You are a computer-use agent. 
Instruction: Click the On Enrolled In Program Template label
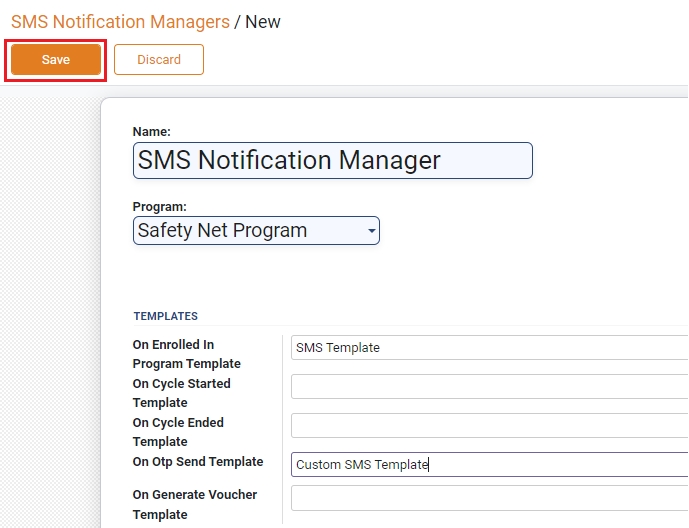(186, 354)
